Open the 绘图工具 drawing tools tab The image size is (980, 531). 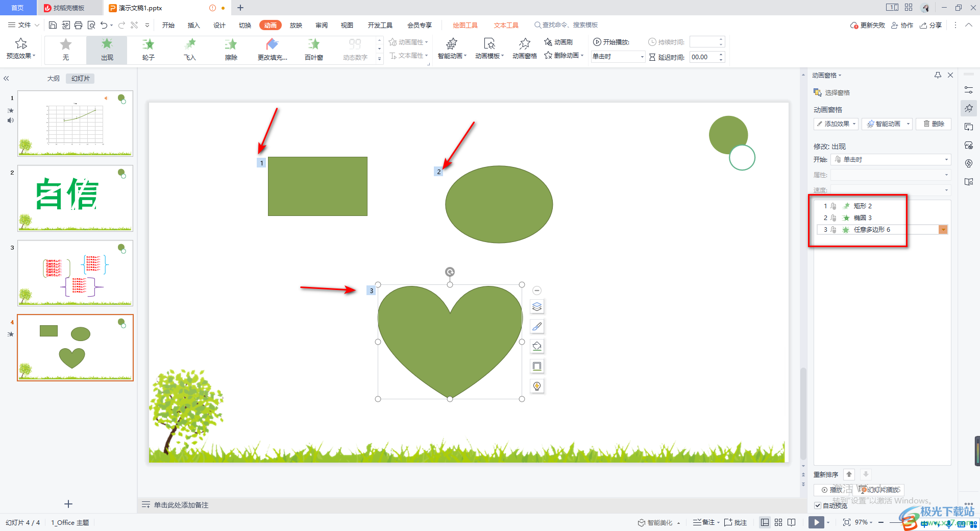pos(465,25)
